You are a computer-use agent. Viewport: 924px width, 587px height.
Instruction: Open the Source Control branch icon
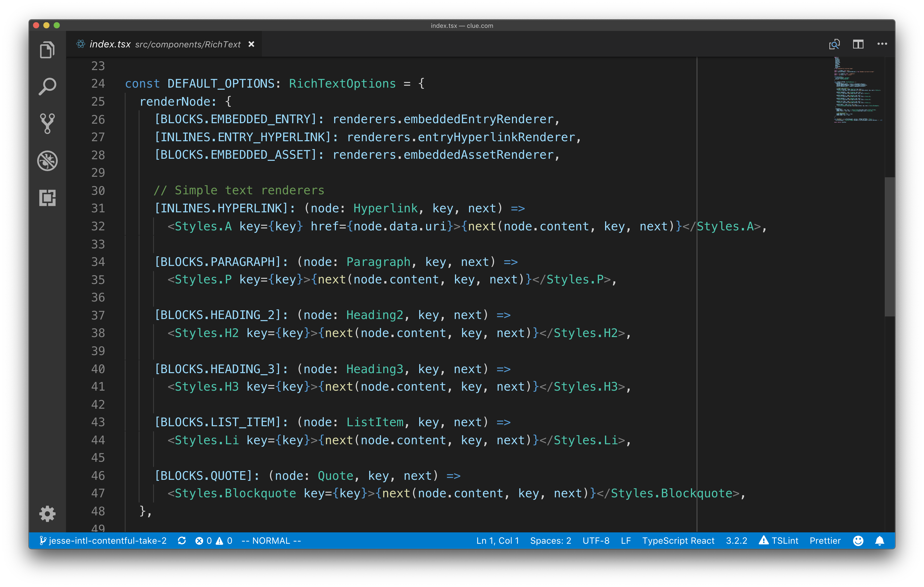click(x=47, y=123)
